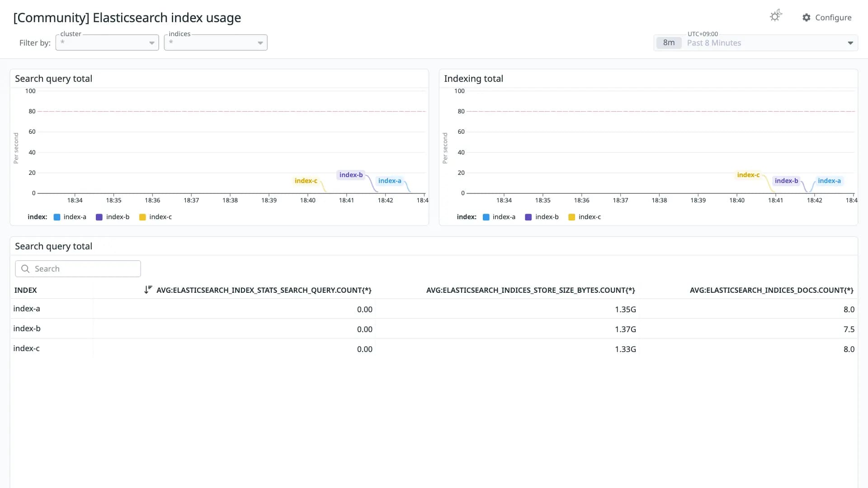Click the 7.5 docs count value
Viewport: 868px width, 488px height.
[x=849, y=329]
